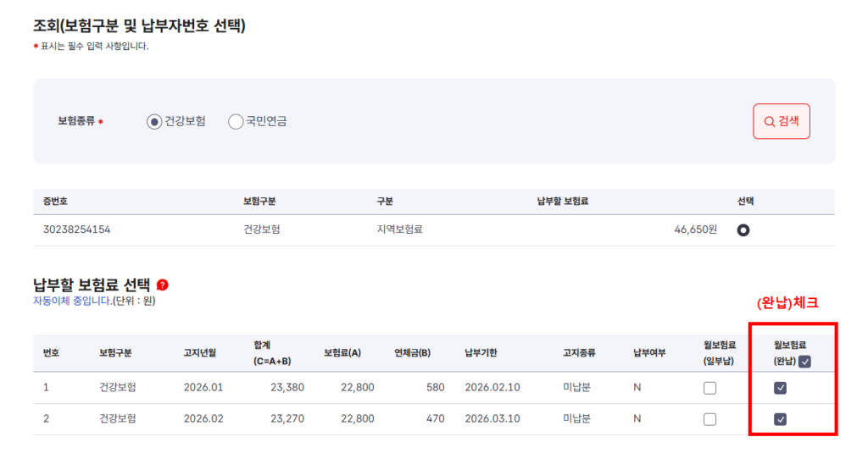Image resolution: width=868 pixels, height=459 pixels.
Task: Click 증번호 value 30238254154
Action: click(77, 229)
